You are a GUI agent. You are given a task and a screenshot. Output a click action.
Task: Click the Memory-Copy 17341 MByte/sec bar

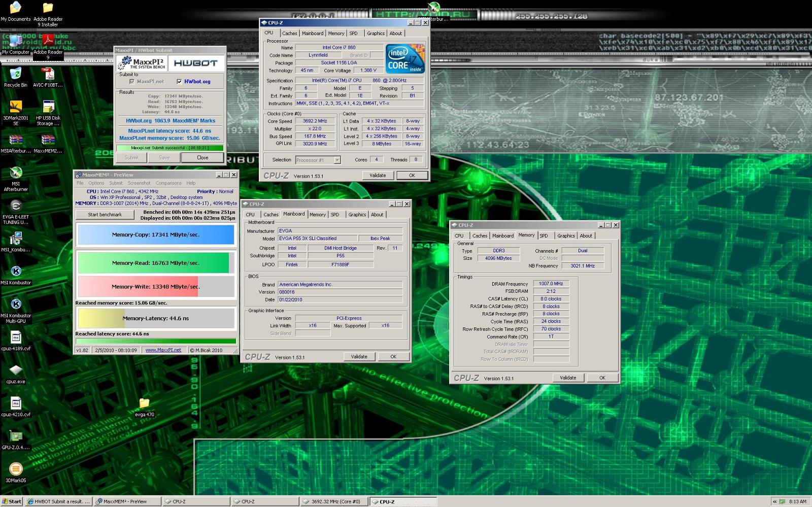click(156, 235)
